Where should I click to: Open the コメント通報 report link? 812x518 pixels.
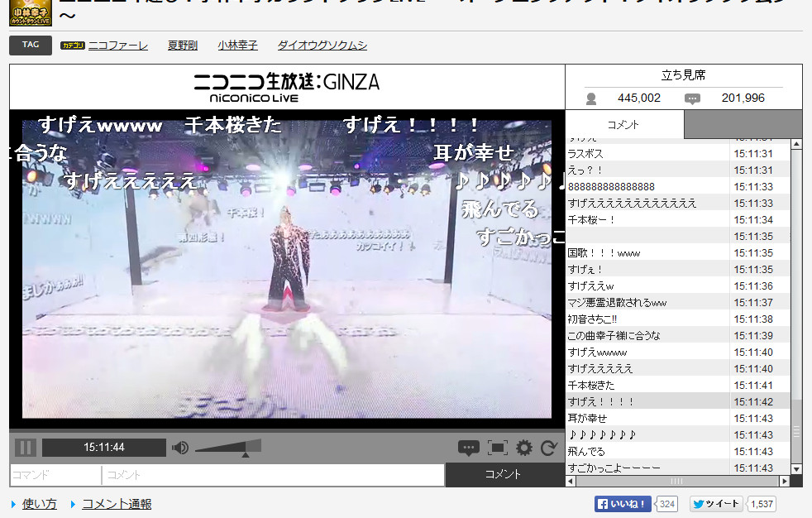[x=117, y=504]
